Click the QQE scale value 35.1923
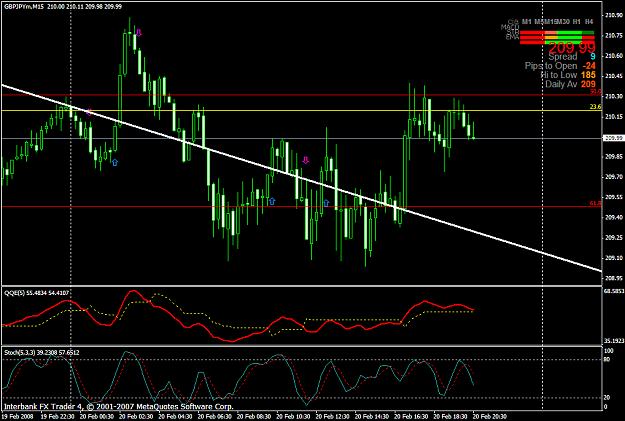 point(614,341)
